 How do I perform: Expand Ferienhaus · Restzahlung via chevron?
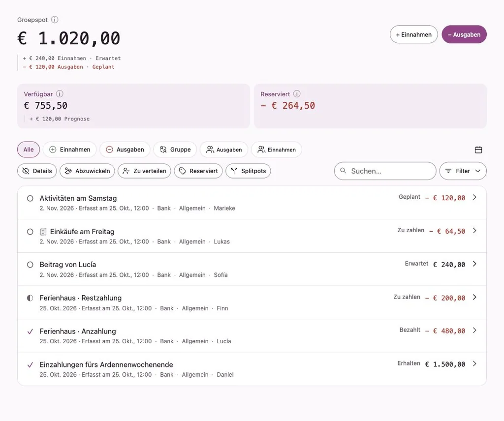474,297
